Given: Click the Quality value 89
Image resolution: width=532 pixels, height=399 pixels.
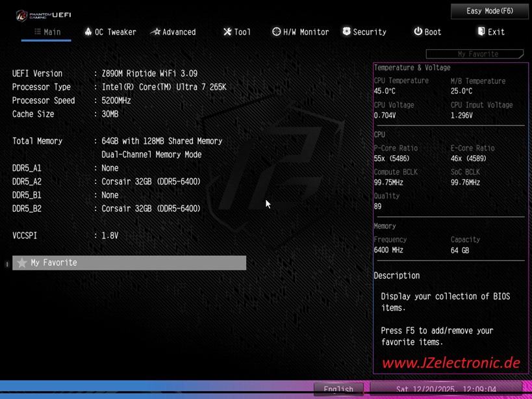Looking at the screenshot, I should pos(377,207).
